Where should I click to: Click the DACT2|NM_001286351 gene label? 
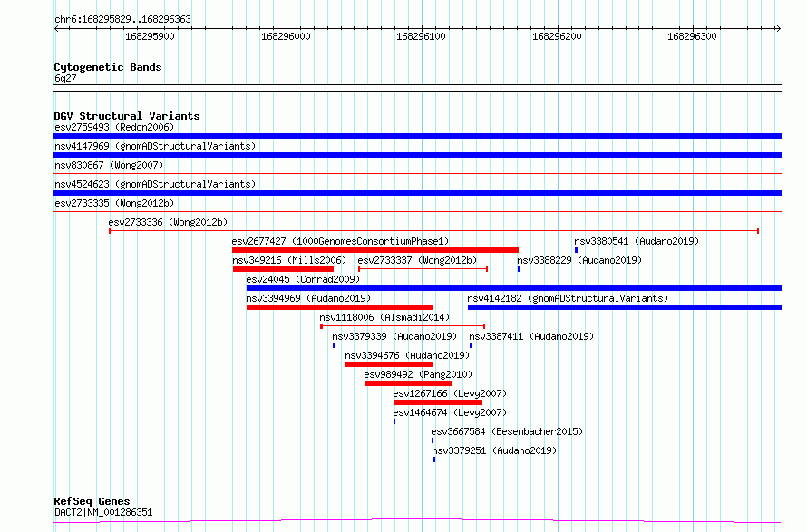pos(103,512)
